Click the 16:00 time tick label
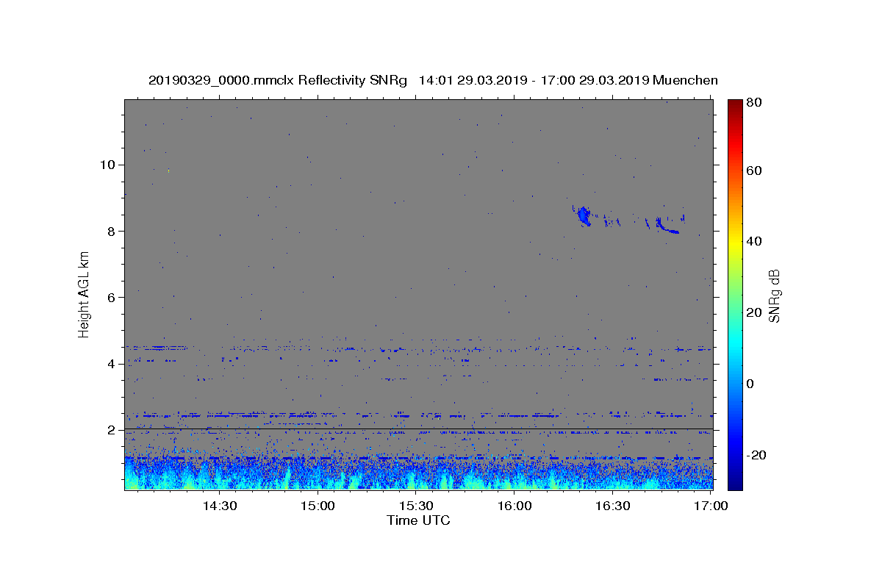Screen dimensions: 882x588 click(x=514, y=506)
